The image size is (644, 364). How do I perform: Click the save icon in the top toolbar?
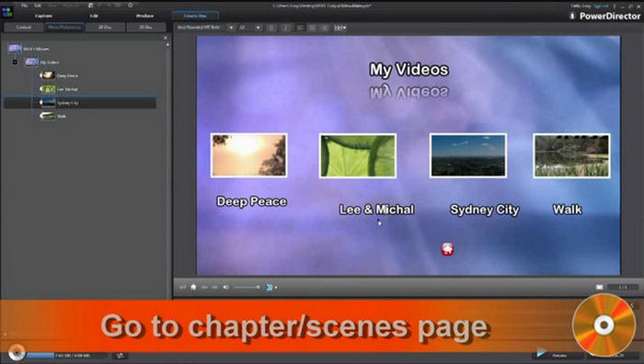point(91,6)
